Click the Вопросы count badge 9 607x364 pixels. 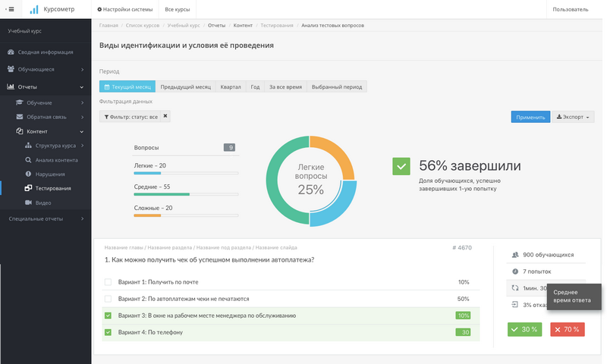pos(229,147)
